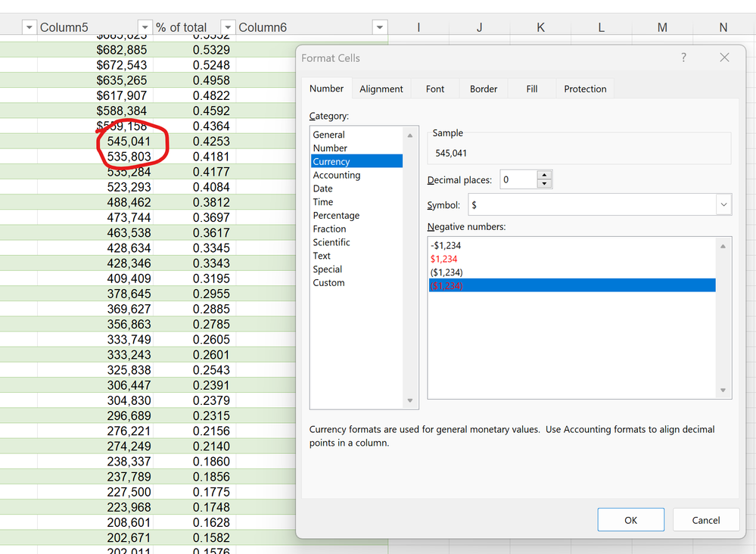Select cell with value $672,543

[x=95, y=65]
